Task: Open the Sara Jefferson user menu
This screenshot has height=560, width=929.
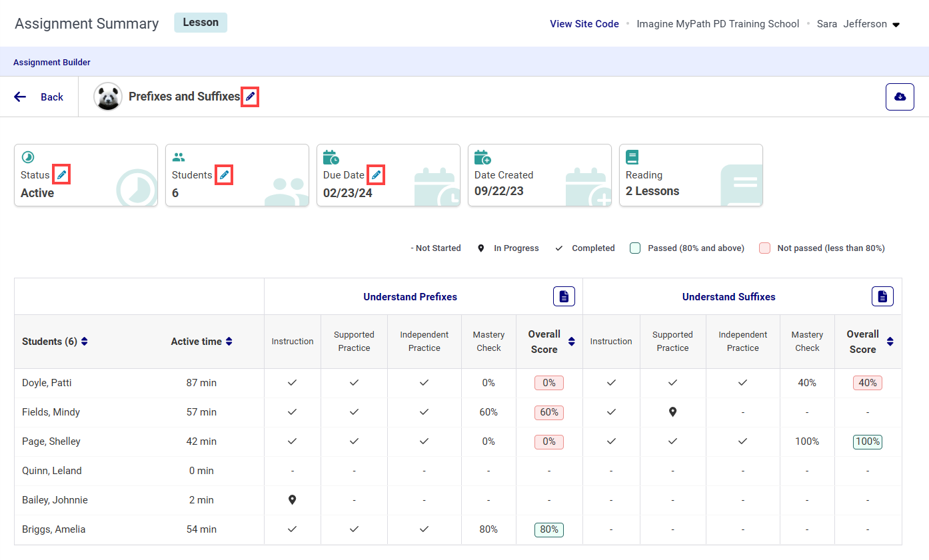Action: click(x=896, y=25)
